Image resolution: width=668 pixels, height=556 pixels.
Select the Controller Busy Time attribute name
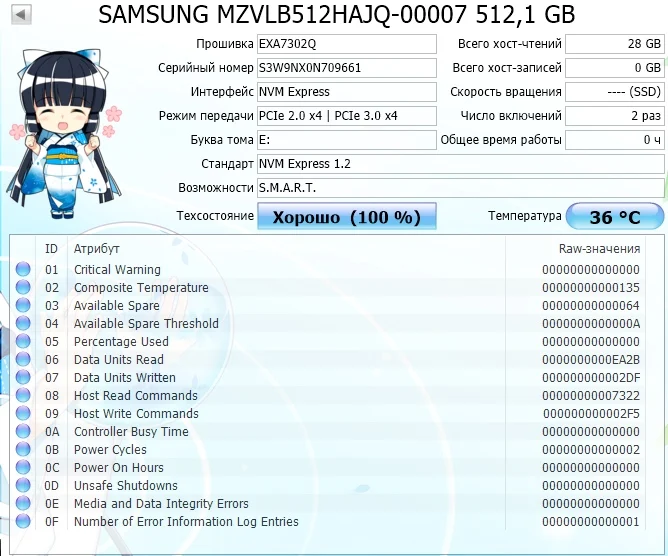tap(131, 431)
